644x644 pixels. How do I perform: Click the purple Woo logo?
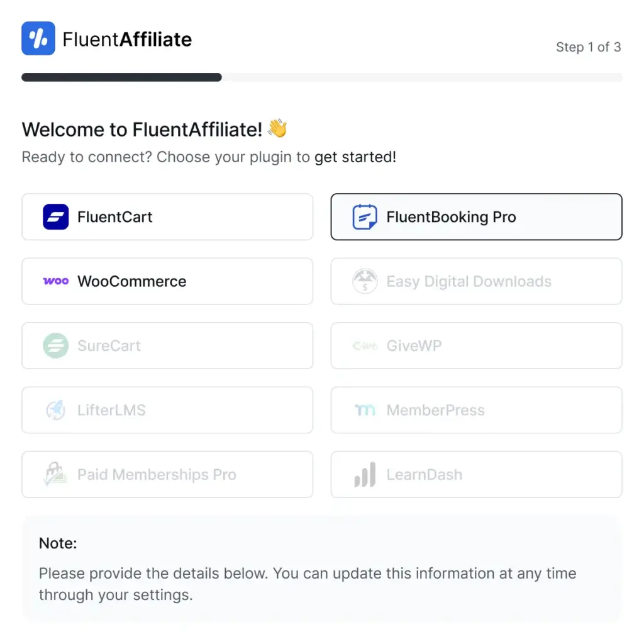(x=56, y=281)
